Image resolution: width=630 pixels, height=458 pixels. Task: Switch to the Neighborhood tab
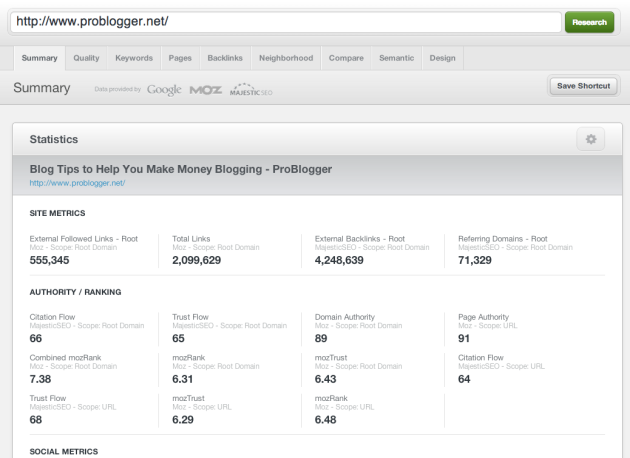[286, 58]
